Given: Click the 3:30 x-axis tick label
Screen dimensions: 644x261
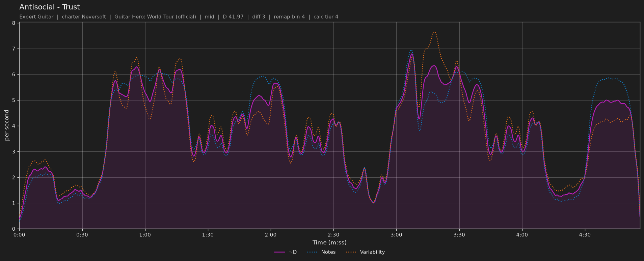Looking at the screenshot, I should click(x=459, y=235).
